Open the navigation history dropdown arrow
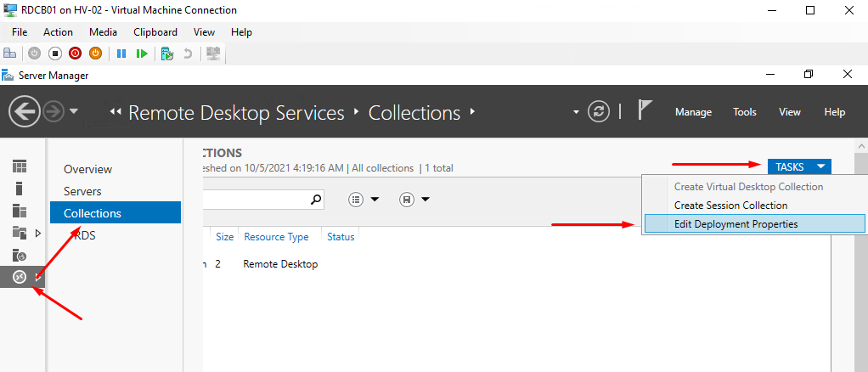The image size is (868, 372). (x=74, y=112)
